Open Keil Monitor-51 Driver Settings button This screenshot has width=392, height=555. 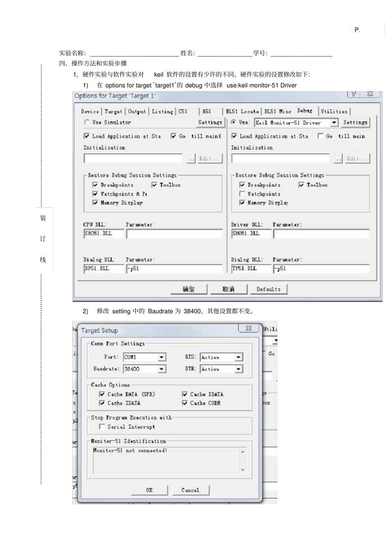pos(355,122)
